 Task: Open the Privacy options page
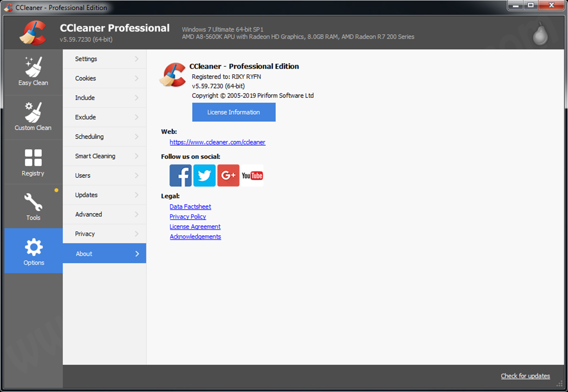pos(105,234)
